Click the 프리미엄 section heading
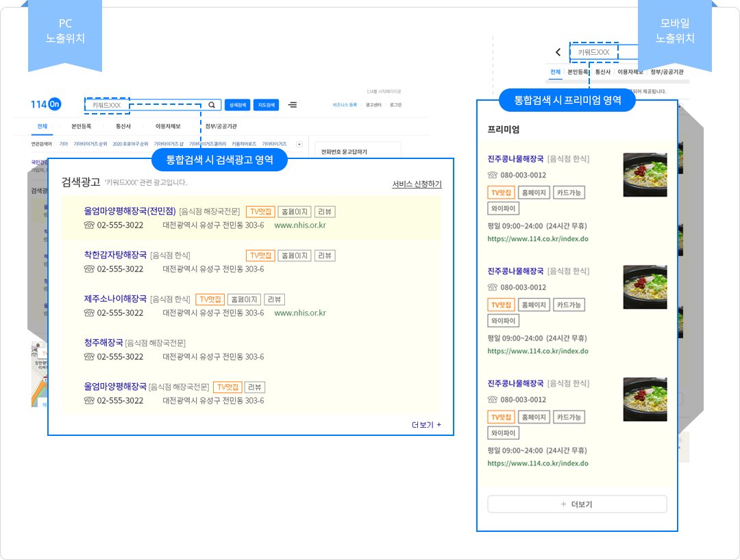The height and width of the screenshot is (560, 740). [x=504, y=129]
